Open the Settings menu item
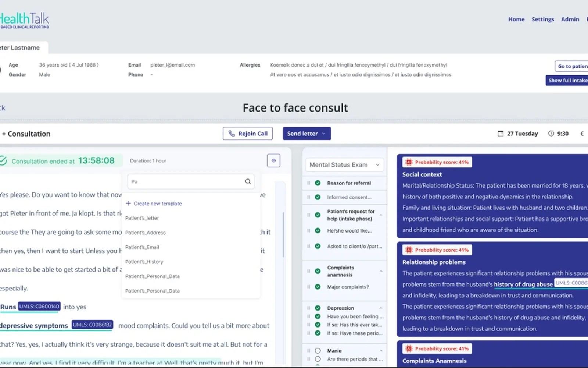This screenshot has width=588, height=368. 543,19
